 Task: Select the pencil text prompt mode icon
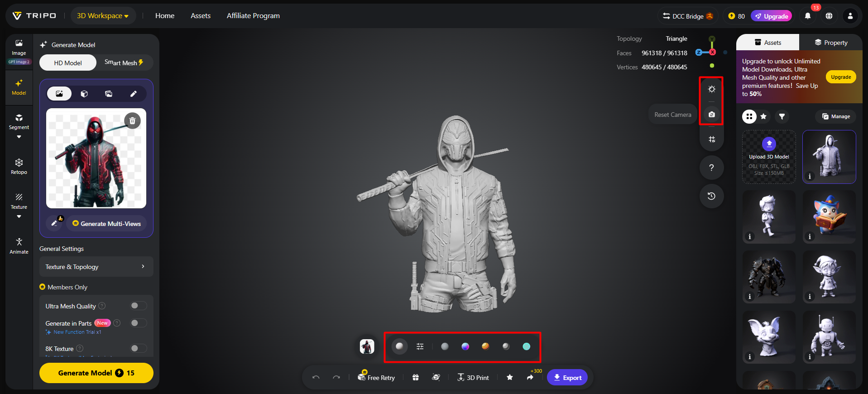134,94
